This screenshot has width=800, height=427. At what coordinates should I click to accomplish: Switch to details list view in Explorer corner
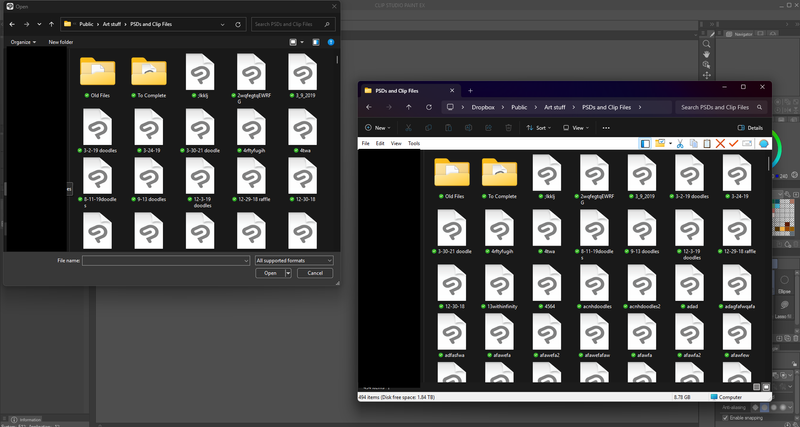coord(757,386)
